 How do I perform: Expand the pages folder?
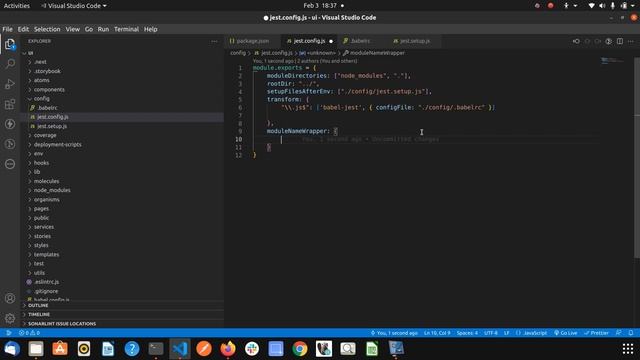pos(41,209)
